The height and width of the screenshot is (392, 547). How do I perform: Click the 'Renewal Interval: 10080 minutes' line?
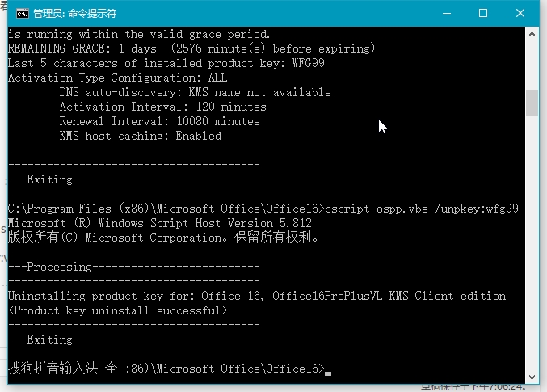click(x=159, y=121)
